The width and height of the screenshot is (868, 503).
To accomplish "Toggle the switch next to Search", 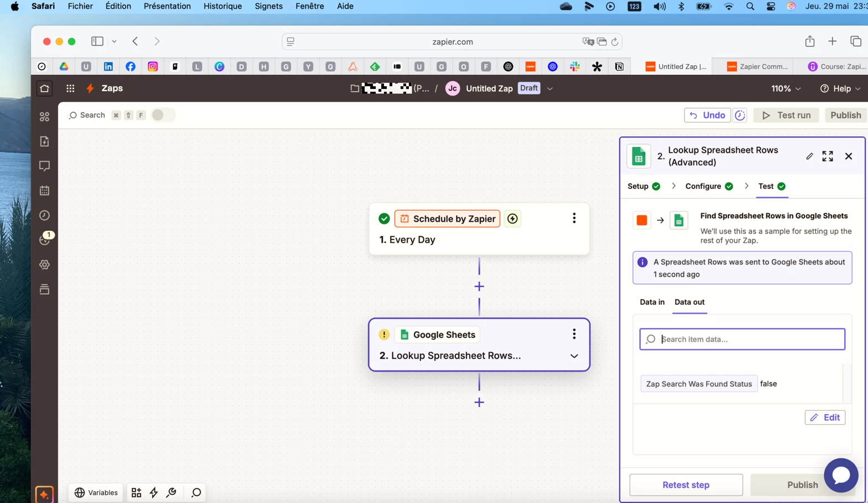I will point(163,115).
